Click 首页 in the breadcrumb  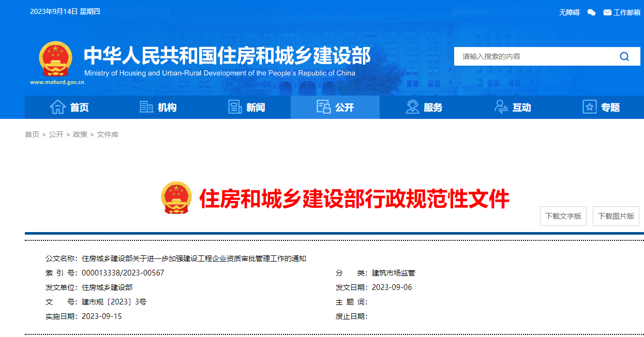[x=32, y=134]
